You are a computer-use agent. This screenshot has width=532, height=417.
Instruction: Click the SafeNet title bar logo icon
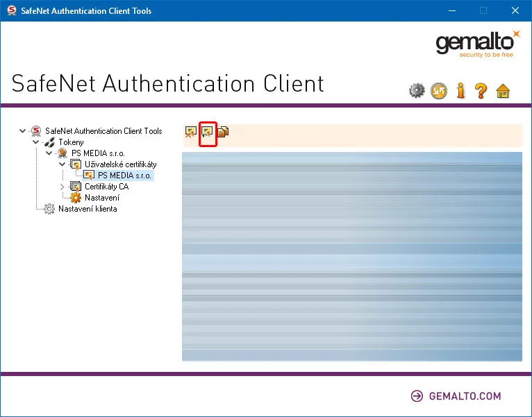tap(12, 10)
